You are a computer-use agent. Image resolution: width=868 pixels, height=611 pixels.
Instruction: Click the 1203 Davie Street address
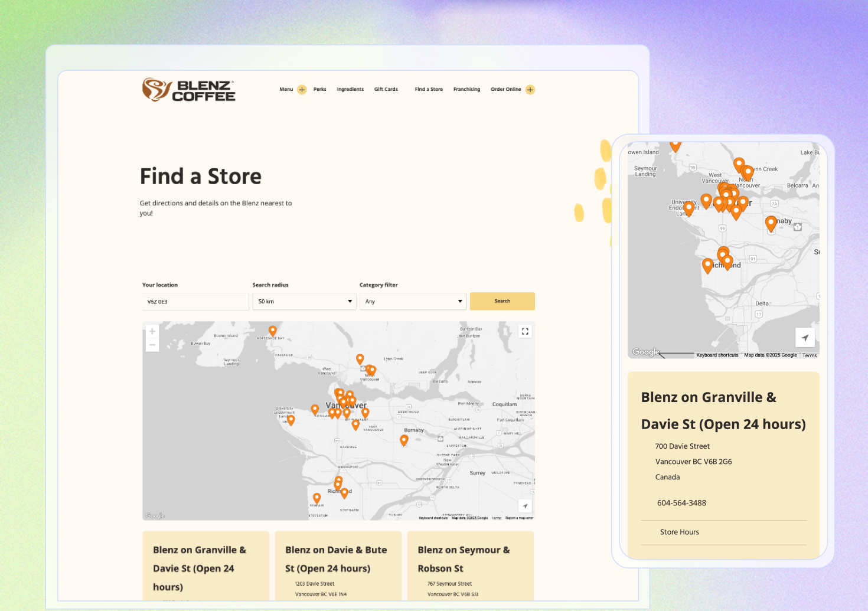(315, 583)
